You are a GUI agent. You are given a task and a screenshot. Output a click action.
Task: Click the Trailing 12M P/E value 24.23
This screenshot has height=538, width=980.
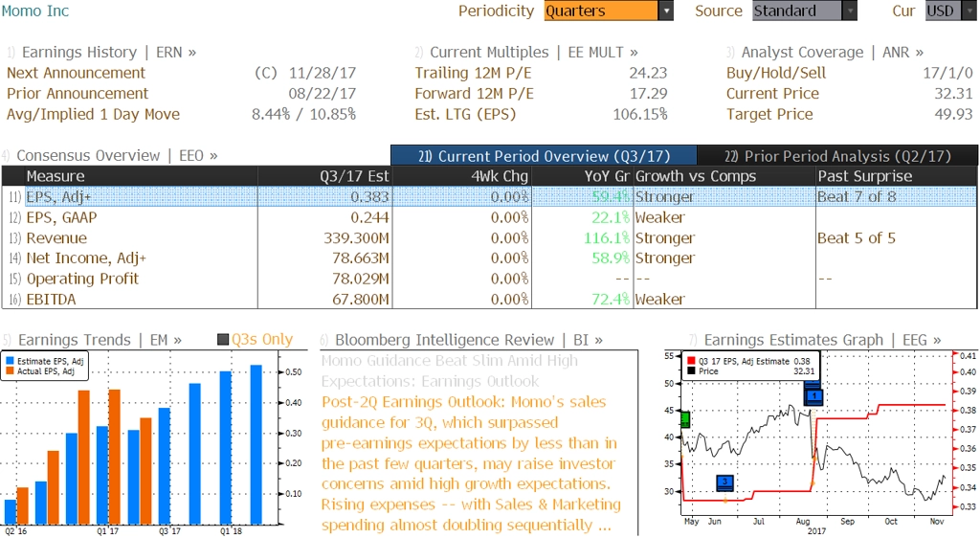(648, 73)
